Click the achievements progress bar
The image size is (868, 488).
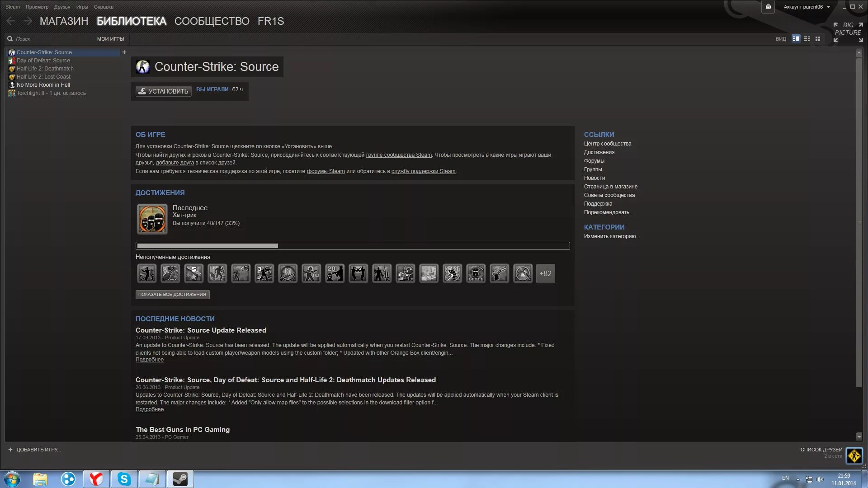click(x=353, y=246)
